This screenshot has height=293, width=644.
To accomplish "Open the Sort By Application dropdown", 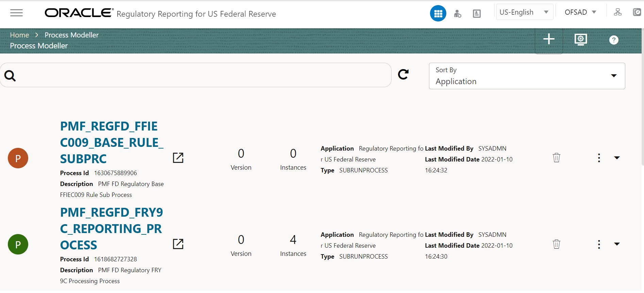I will (x=527, y=76).
